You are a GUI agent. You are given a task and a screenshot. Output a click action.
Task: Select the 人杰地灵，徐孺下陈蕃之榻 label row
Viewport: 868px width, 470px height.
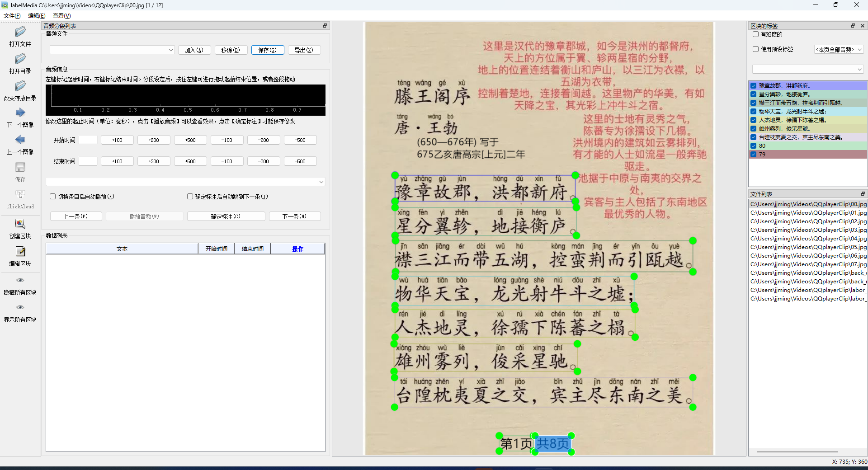(808, 120)
